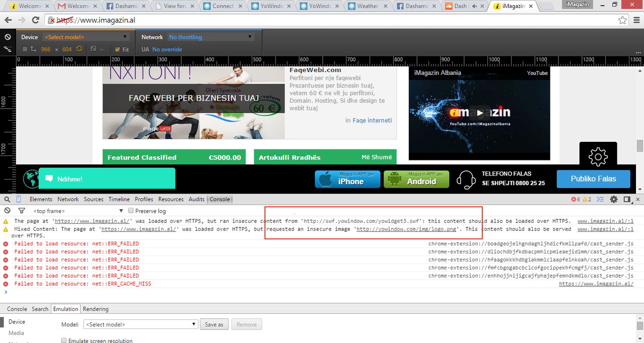The width and height of the screenshot is (644, 343).
Task: Switch to the Elements panel tab
Action: click(41, 199)
